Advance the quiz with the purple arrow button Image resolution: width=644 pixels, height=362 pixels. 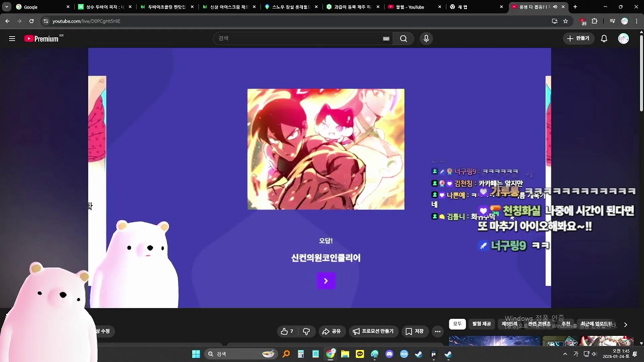click(x=326, y=281)
